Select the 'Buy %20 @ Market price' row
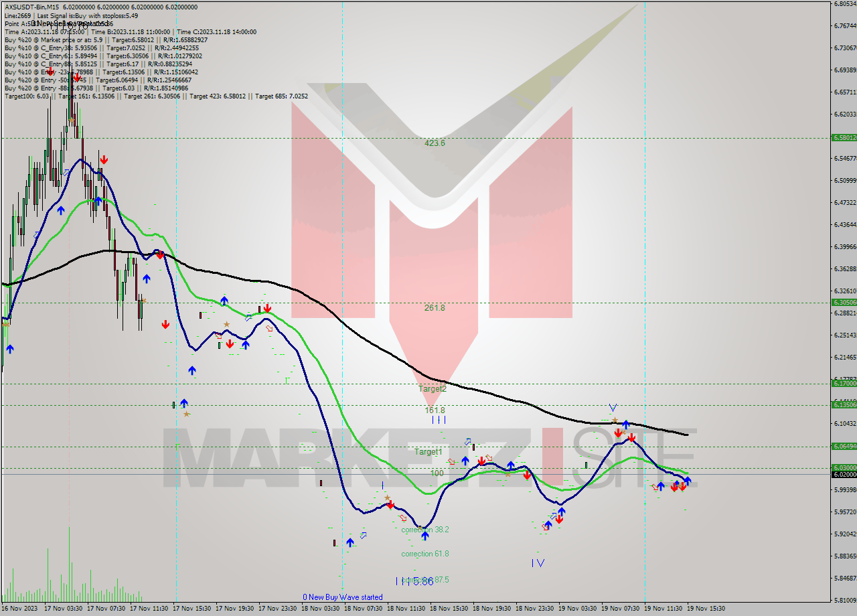Screen dimensions: 857x616 click(x=106, y=40)
